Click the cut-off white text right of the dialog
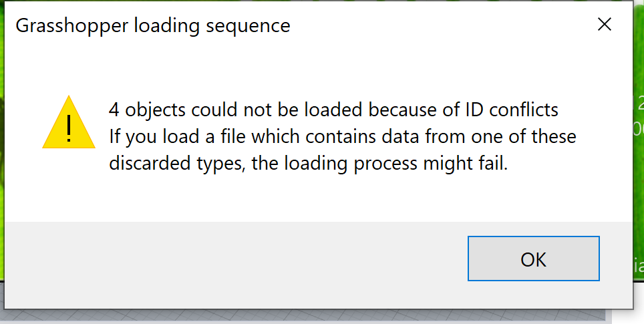Viewport: 644px width, 324px height. pyautogui.click(x=639, y=115)
